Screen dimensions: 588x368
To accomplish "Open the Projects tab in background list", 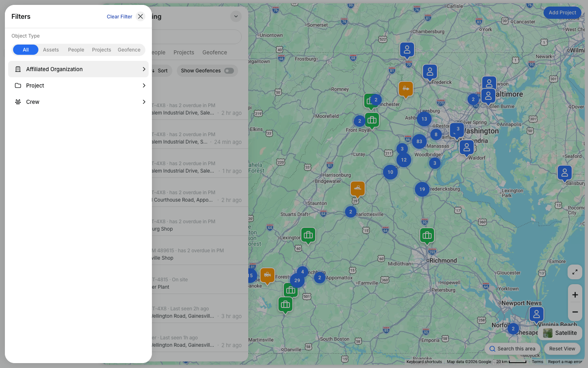I will point(184,52).
